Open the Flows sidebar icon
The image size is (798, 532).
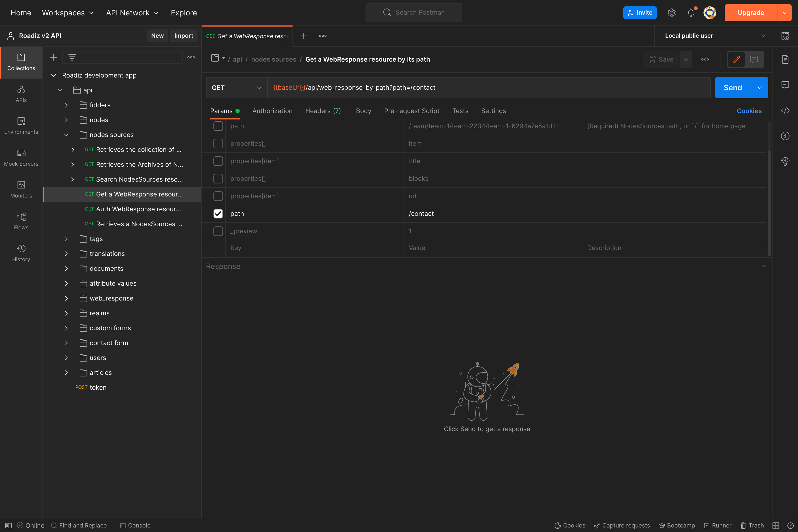click(21, 222)
